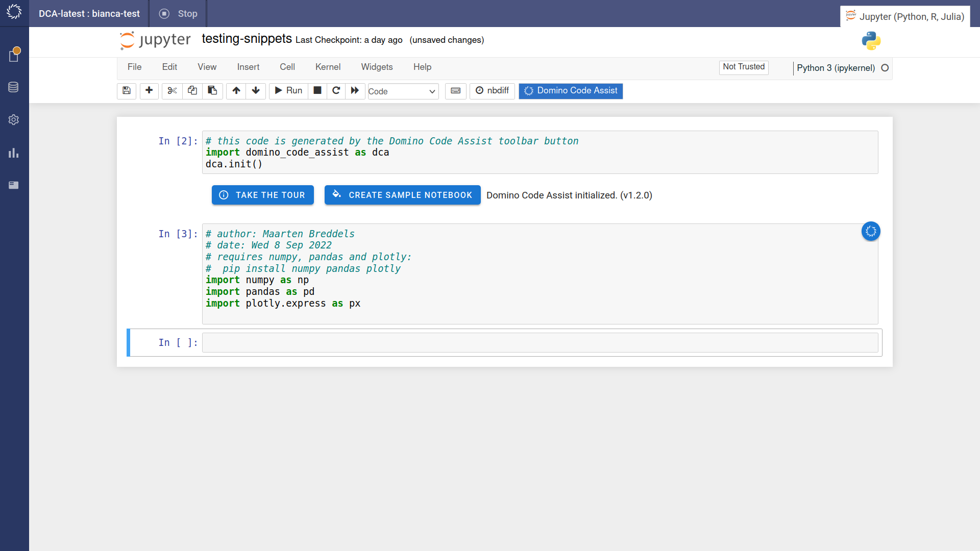The height and width of the screenshot is (551, 980).
Task: Click Create Sample Notebook button
Action: 403,195
